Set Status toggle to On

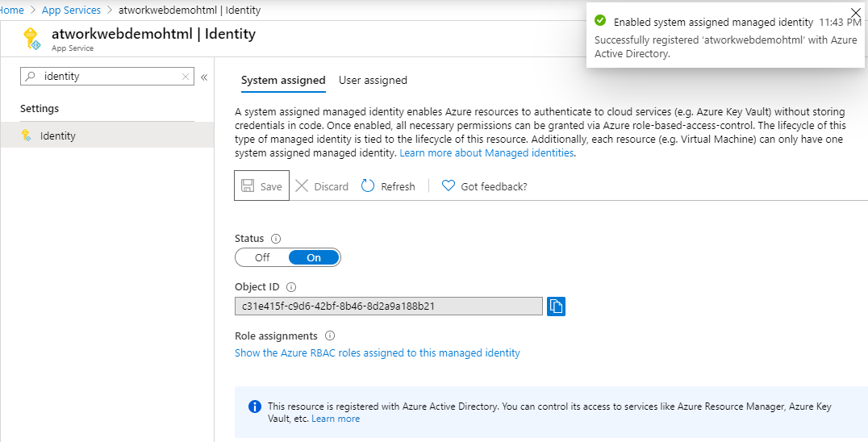tap(314, 257)
